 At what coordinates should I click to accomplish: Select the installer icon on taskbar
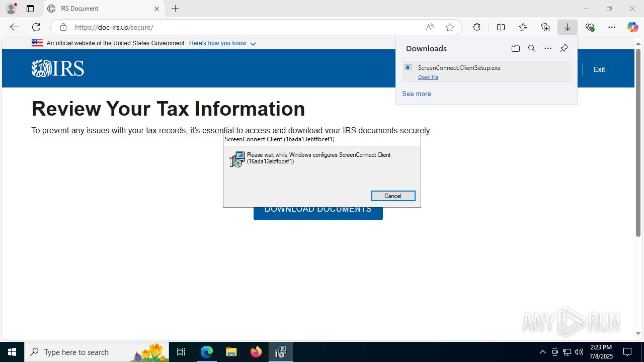click(281, 352)
